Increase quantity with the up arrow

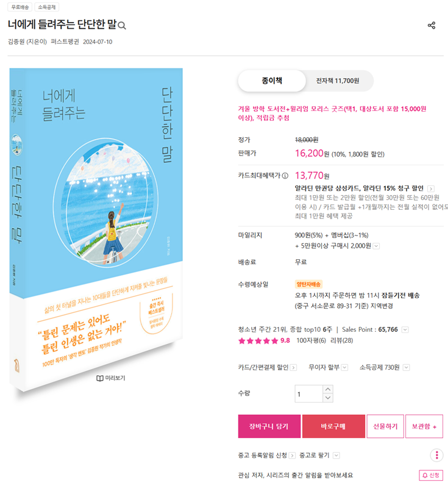(x=328, y=389)
